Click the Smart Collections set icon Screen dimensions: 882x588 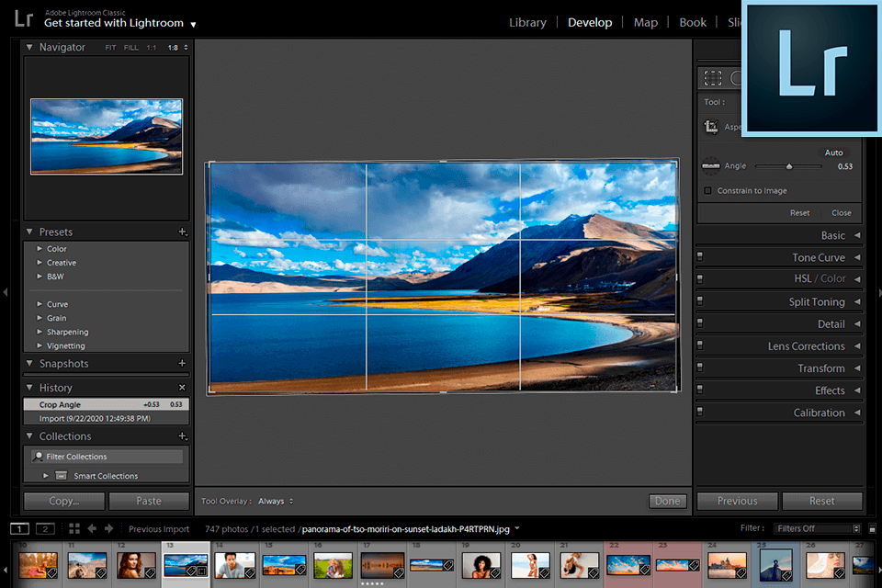click(62, 476)
